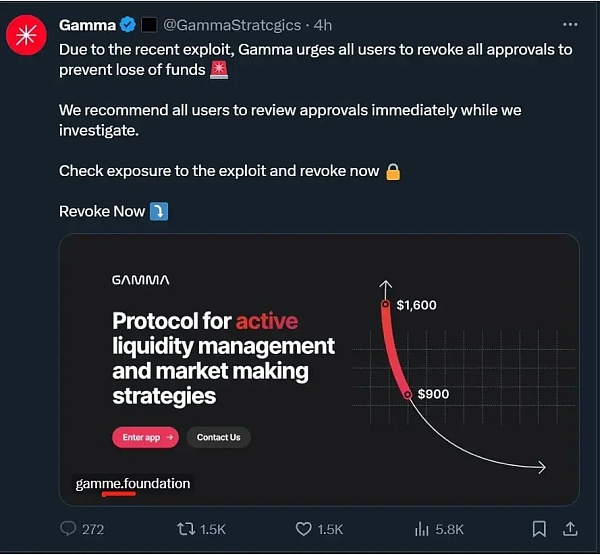Open the Gamma account name link

click(x=87, y=24)
